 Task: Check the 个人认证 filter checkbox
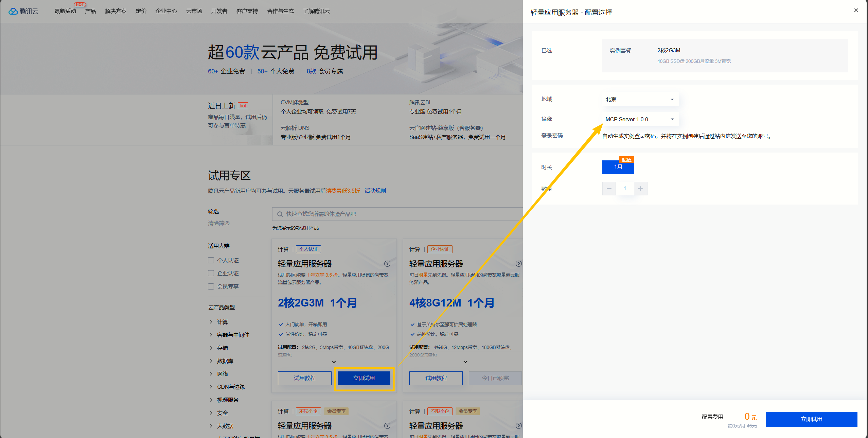(x=211, y=260)
